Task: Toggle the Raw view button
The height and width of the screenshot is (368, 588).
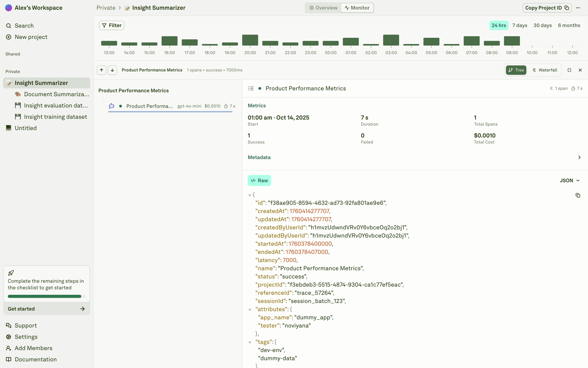Action: 259,181
